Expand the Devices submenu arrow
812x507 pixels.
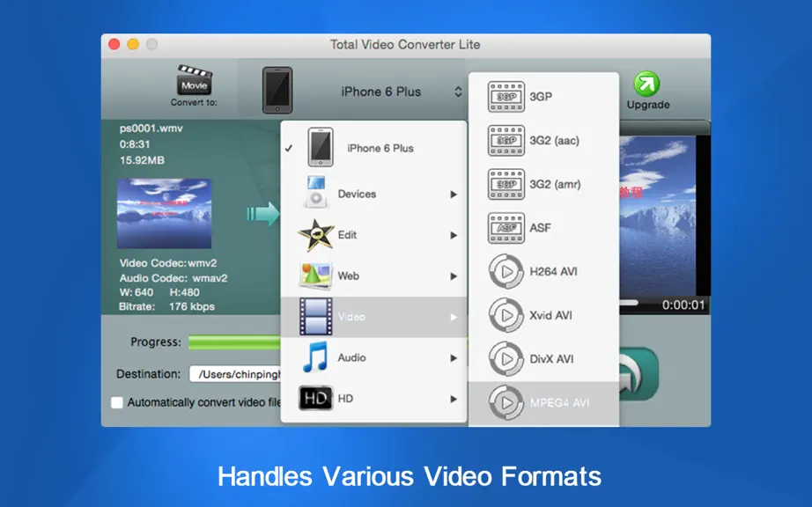tap(454, 195)
